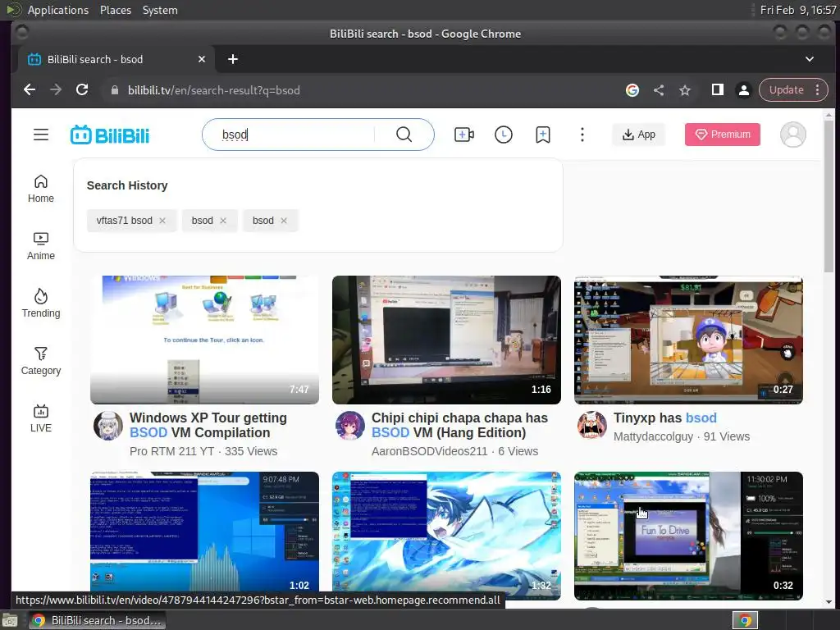The height and width of the screenshot is (630, 840).
Task: Open Windows XP Tour BSOD video thumbnail
Action: [x=204, y=340]
